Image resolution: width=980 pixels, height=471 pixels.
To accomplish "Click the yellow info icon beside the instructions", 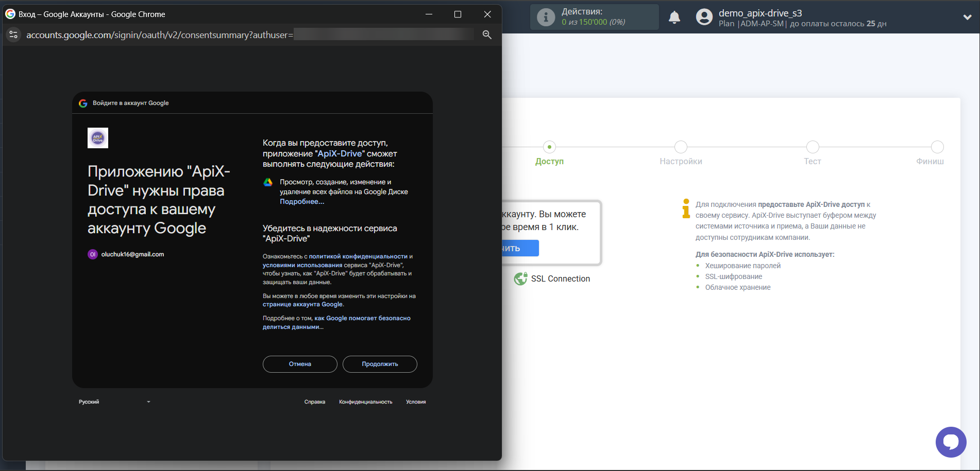I will pos(686,208).
